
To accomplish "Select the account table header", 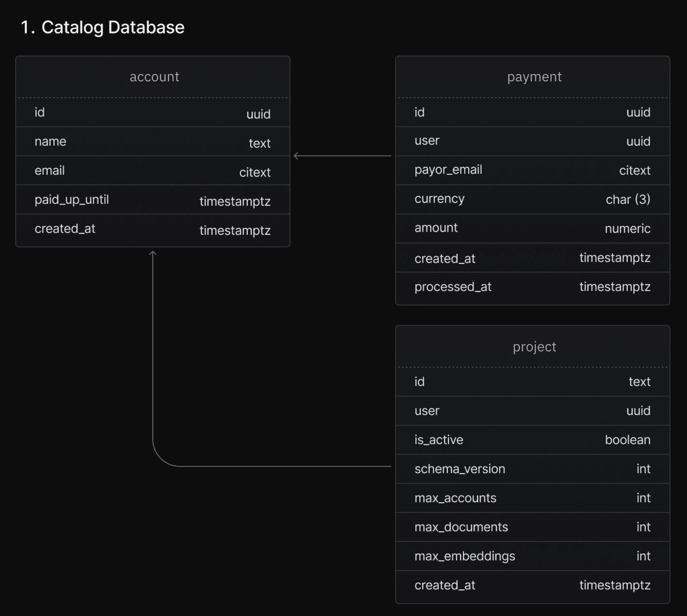I will [154, 77].
